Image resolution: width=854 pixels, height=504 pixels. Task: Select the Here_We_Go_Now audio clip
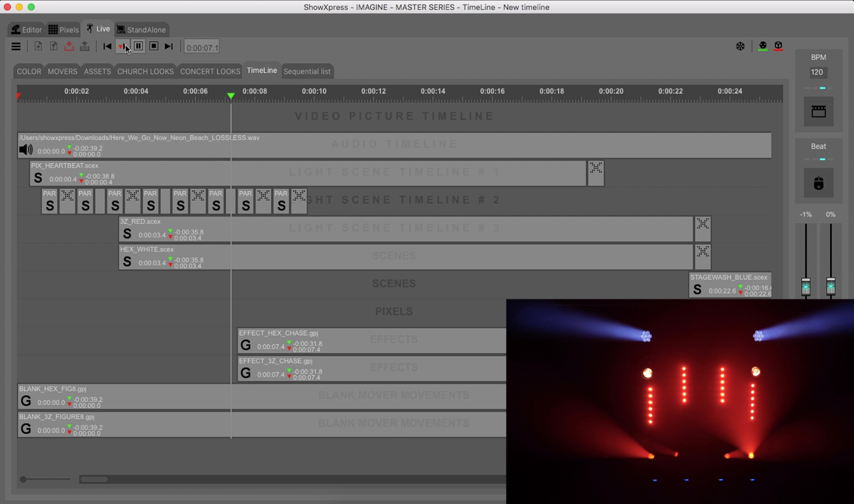point(394,145)
